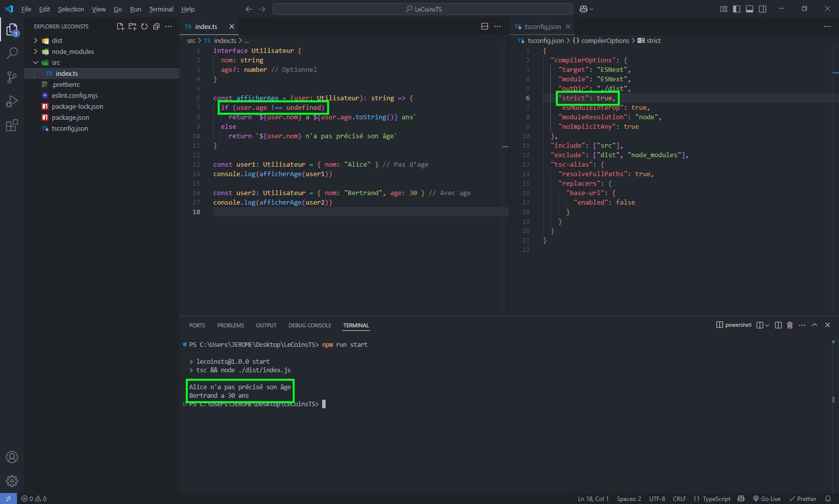The height and width of the screenshot is (504, 839).
Task: Open the Spaces: 2 indentation setting
Action: click(x=629, y=499)
